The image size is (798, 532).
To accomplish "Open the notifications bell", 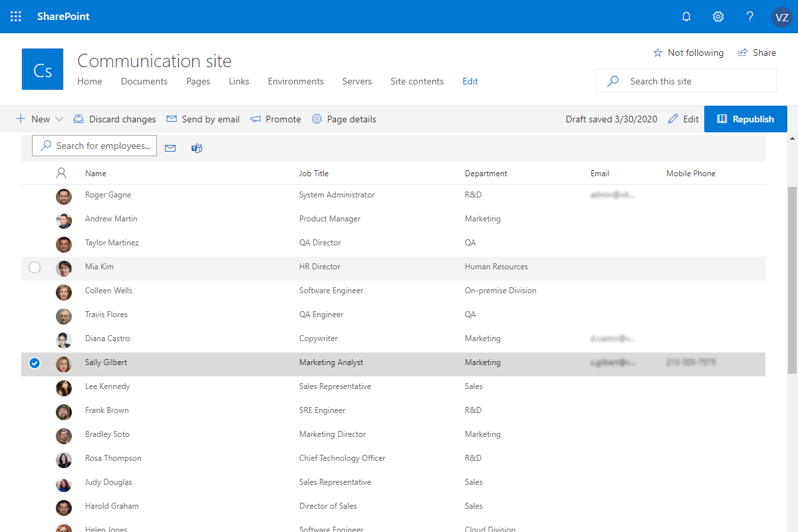I will coord(686,16).
